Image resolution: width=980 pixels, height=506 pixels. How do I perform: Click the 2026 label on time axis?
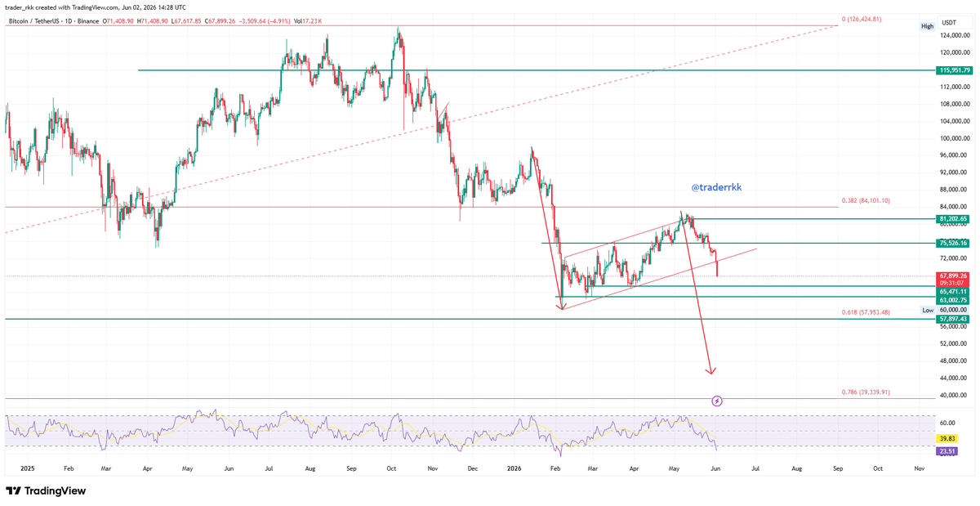click(x=514, y=469)
